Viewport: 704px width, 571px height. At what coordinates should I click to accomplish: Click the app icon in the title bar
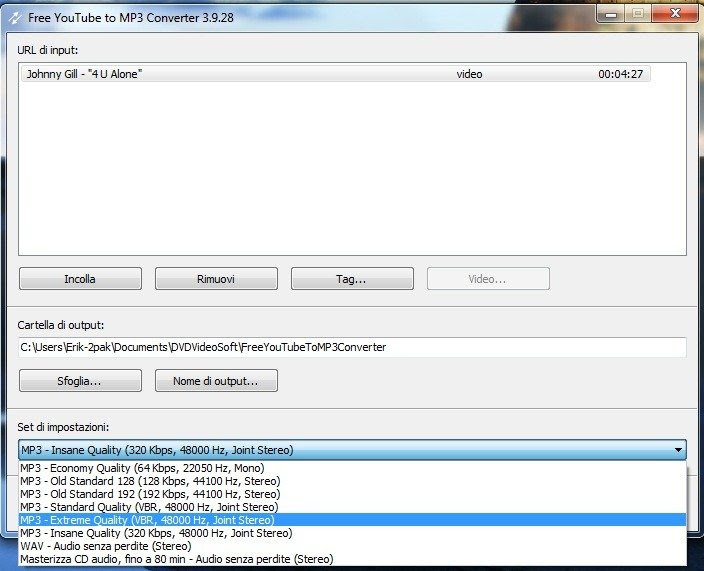(15, 18)
